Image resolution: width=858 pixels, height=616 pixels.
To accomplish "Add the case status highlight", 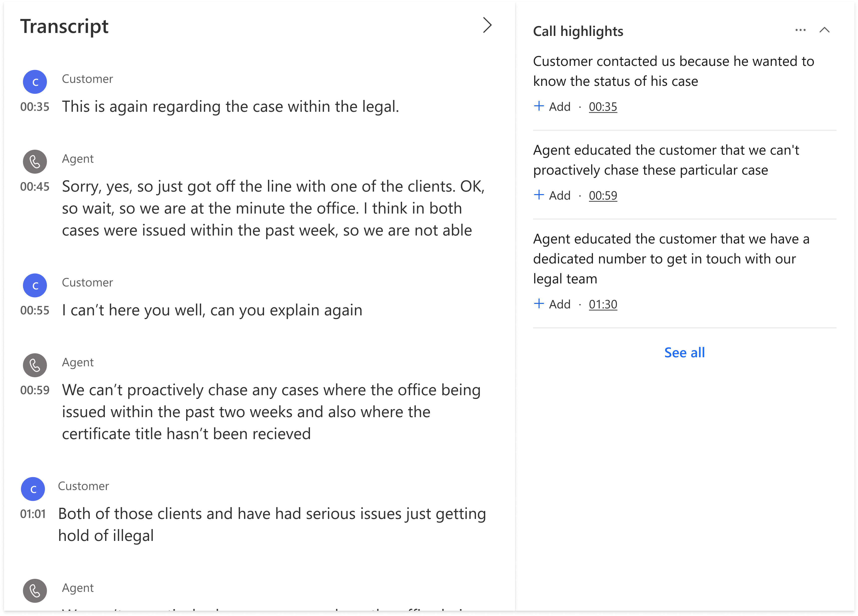I will point(552,107).
